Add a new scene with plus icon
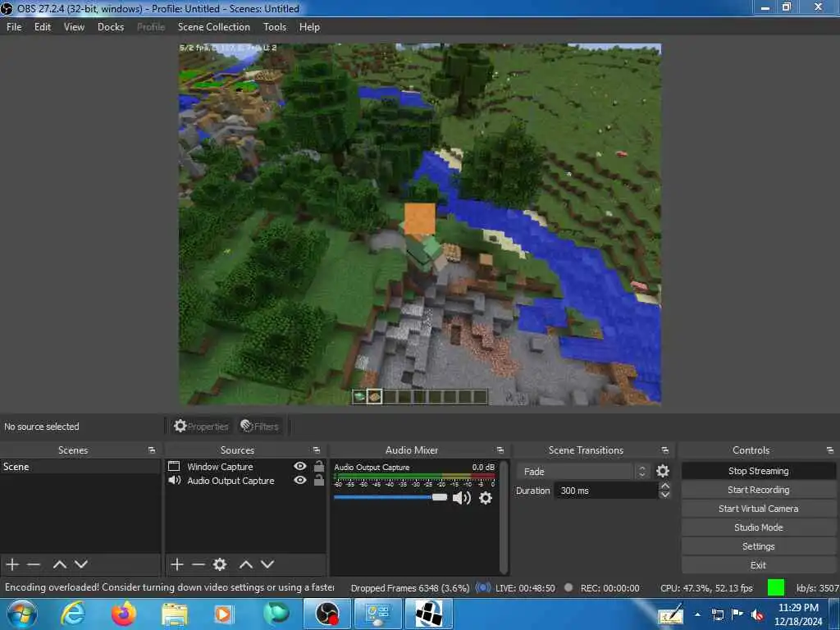Image resolution: width=840 pixels, height=630 pixels. (x=12, y=564)
